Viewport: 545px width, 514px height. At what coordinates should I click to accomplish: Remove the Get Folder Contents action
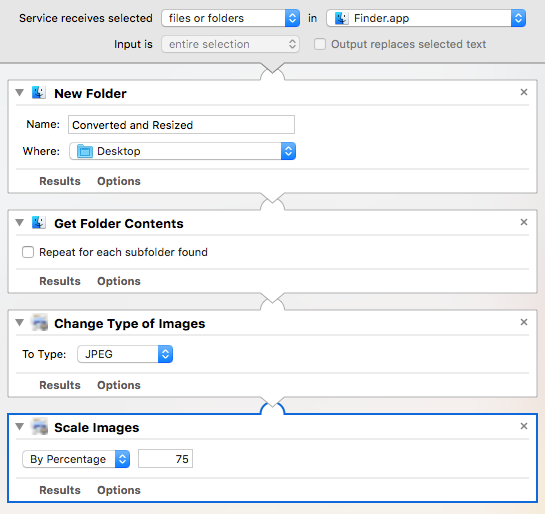[524, 222]
